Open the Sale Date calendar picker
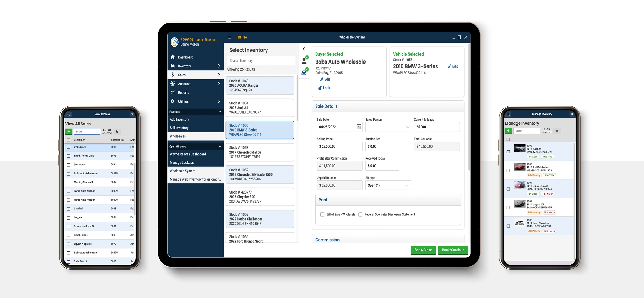644x298 pixels. coord(359,127)
